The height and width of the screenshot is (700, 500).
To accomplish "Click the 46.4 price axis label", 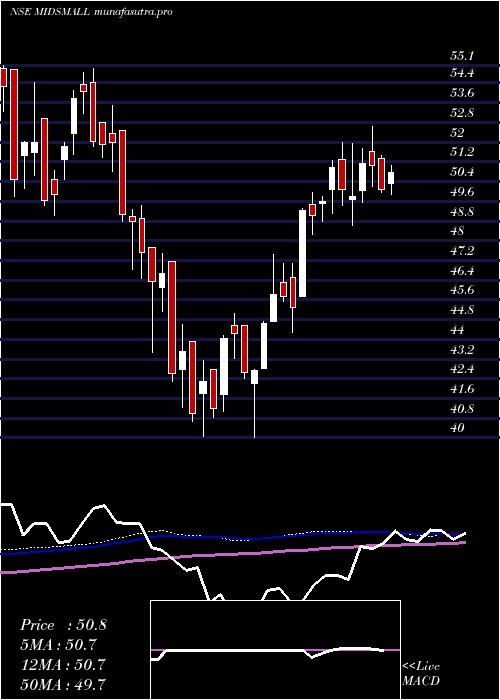I will (462, 271).
